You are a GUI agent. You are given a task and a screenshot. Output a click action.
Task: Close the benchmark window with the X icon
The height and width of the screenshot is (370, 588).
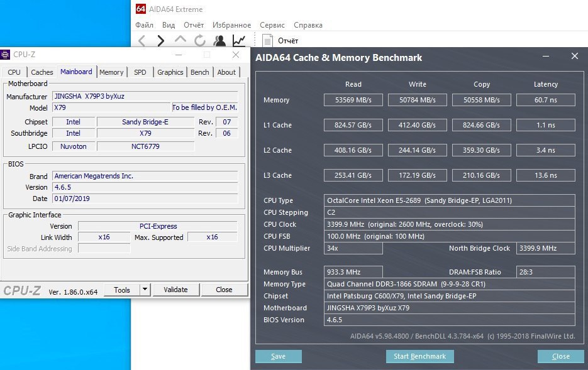tap(575, 56)
